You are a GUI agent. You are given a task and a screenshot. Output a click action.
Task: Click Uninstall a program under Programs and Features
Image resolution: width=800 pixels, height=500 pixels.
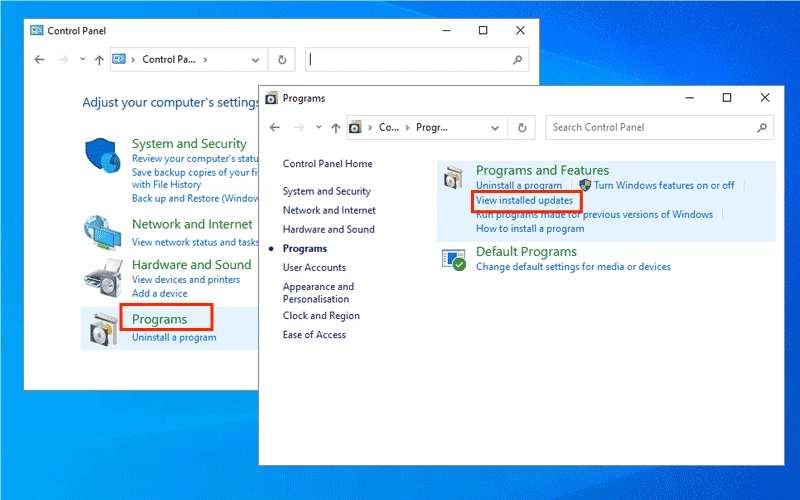point(519,185)
